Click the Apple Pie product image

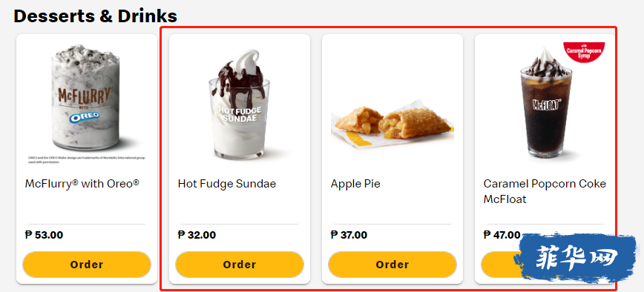pos(392,125)
